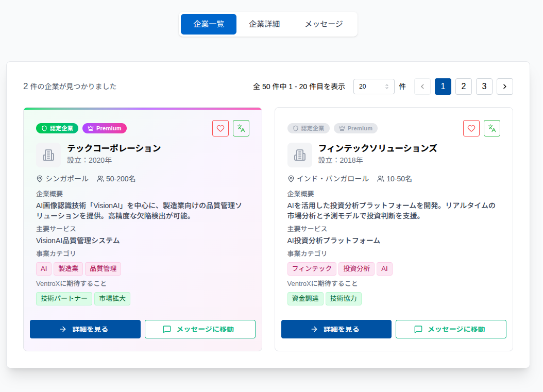Click the gray Premium badge
The height and width of the screenshot is (392, 543).
click(355, 128)
